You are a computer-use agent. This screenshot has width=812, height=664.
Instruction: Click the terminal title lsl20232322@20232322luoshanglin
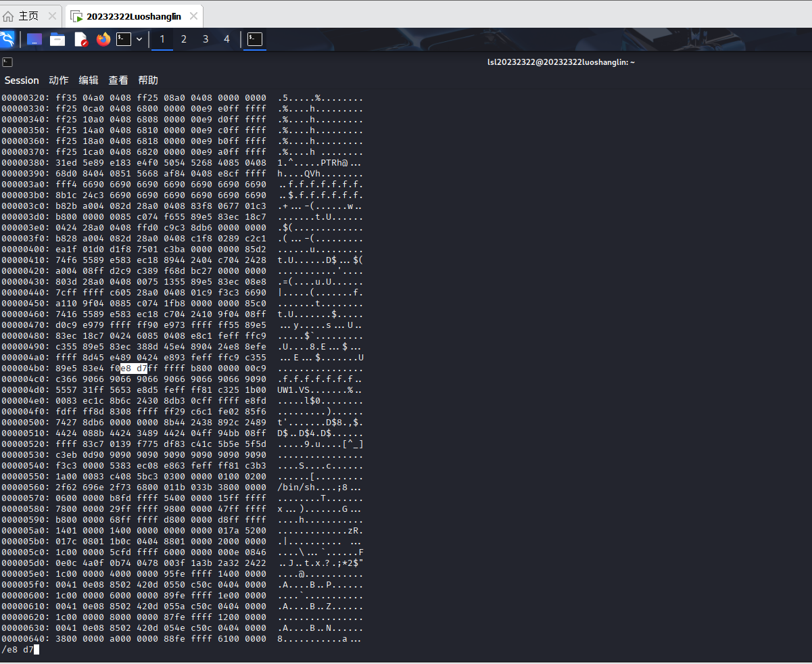561,62
